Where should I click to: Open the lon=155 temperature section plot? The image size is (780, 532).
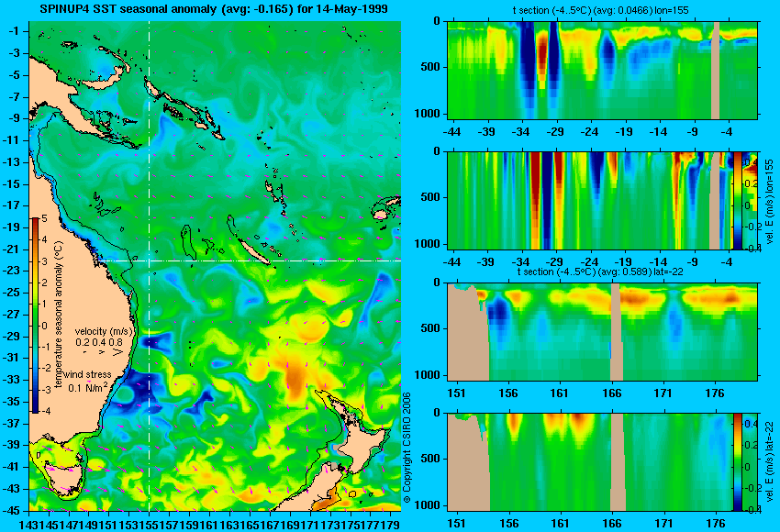602,70
